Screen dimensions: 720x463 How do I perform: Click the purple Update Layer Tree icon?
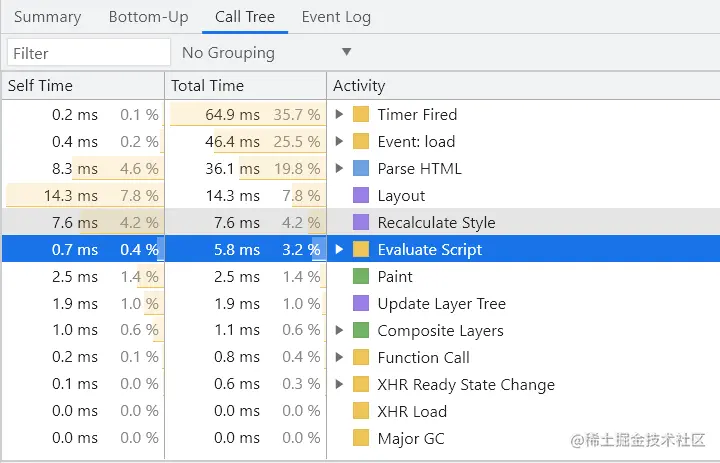tap(361, 303)
